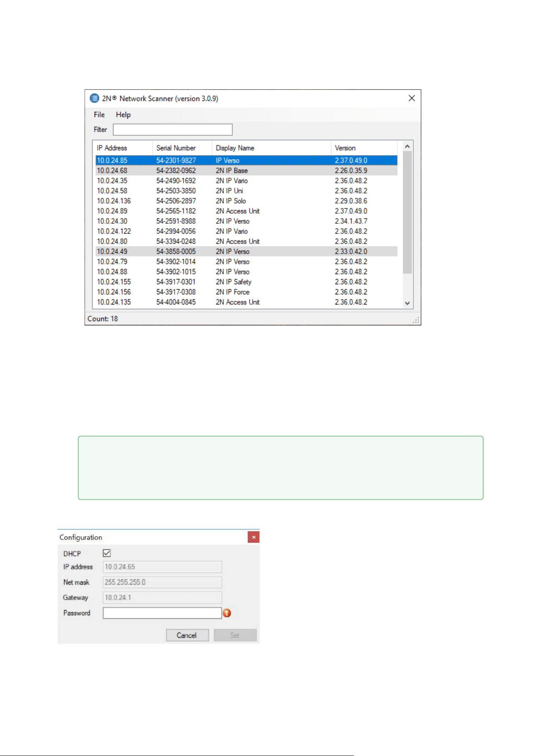The height and width of the screenshot is (756, 535).
Task: Select the row 10.0.24.136
Action: click(x=246, y=201)
